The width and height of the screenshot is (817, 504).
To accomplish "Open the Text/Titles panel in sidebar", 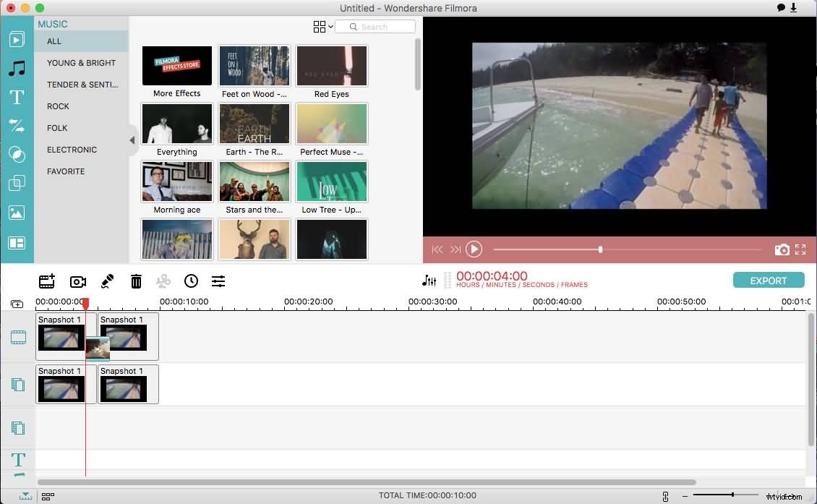I will [16, 97].
